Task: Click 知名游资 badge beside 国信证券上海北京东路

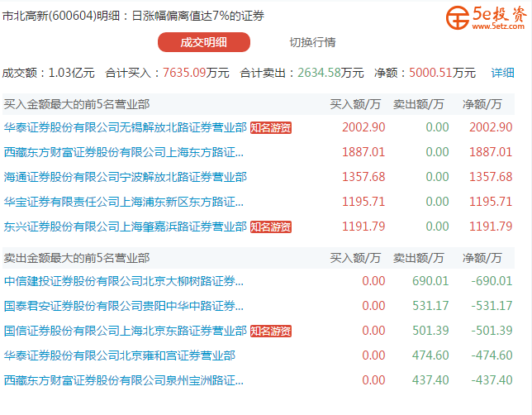Action: 271,332
